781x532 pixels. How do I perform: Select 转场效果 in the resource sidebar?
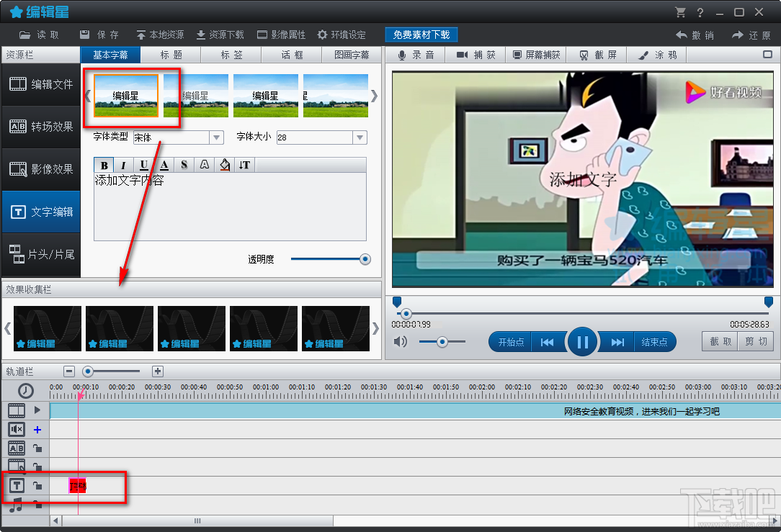(x=41, y=127)
